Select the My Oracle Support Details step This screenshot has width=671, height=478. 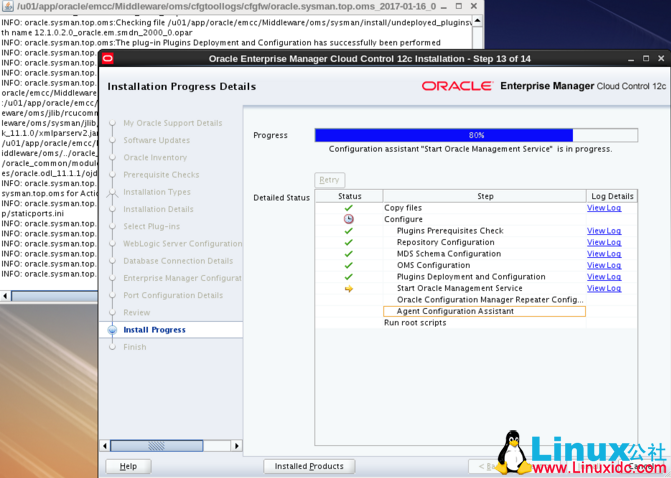click(173, 123)
